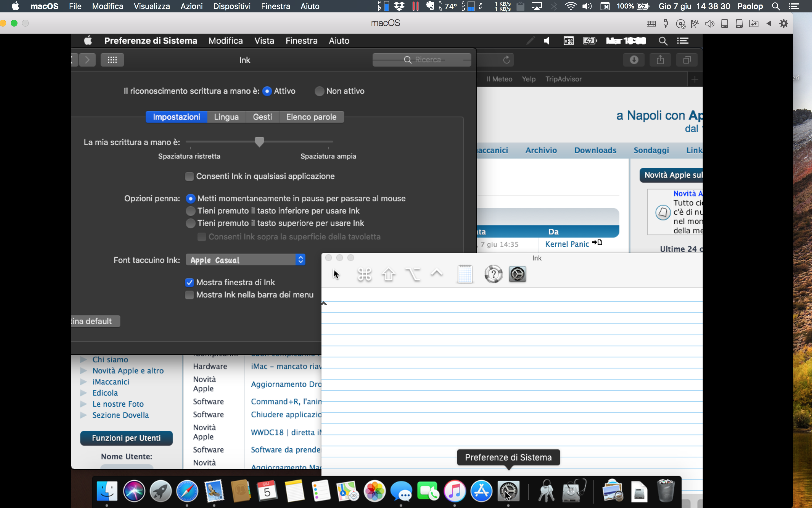Open Safari compass icon in Dock
812x508 pixels.
187,491
